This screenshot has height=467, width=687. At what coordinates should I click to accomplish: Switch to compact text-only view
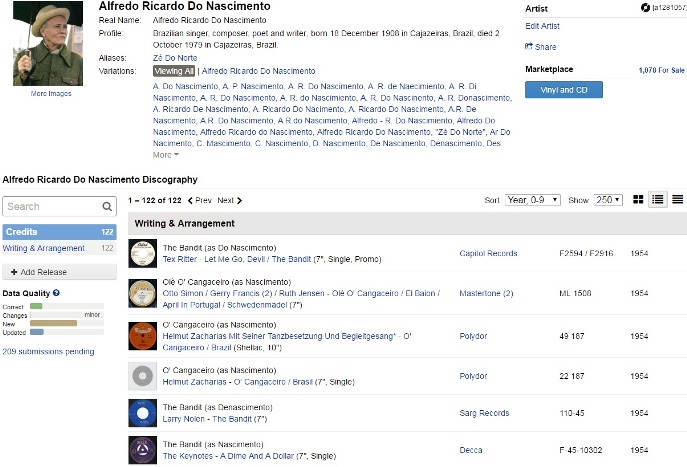pyautogui.click(x=677, y=200)
